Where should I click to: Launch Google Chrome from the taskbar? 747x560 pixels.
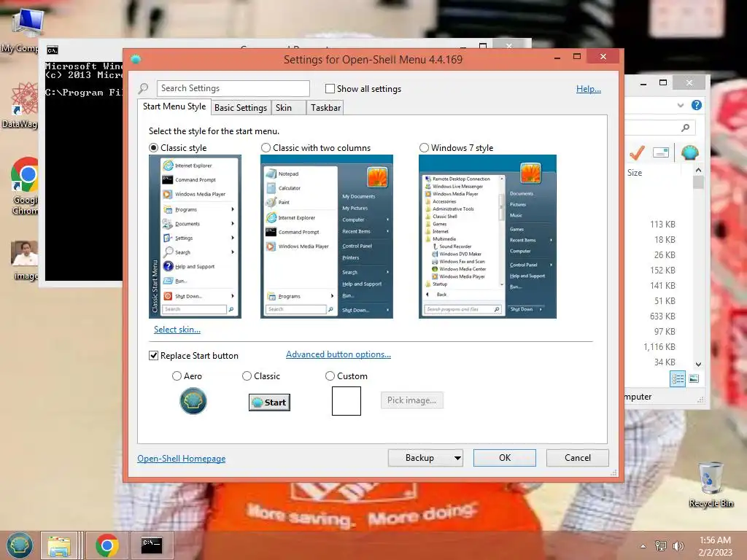click(107, 545)
